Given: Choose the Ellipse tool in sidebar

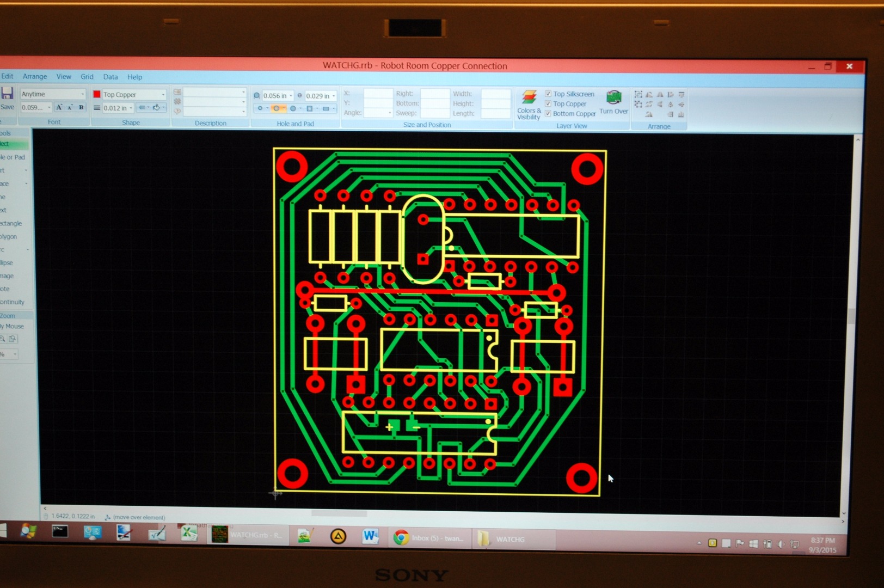Looking at the screenshot, I should (x=7, y=262).
